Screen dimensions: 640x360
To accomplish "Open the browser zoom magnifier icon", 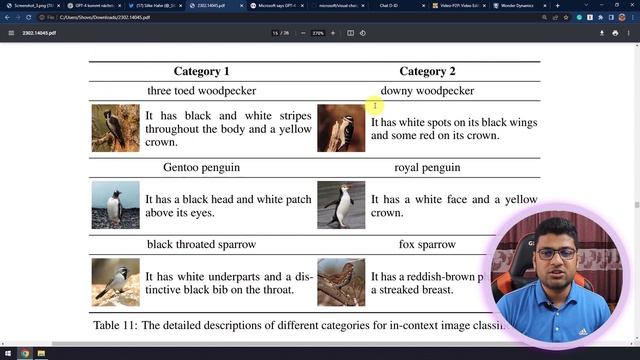I will coord(544,18).
